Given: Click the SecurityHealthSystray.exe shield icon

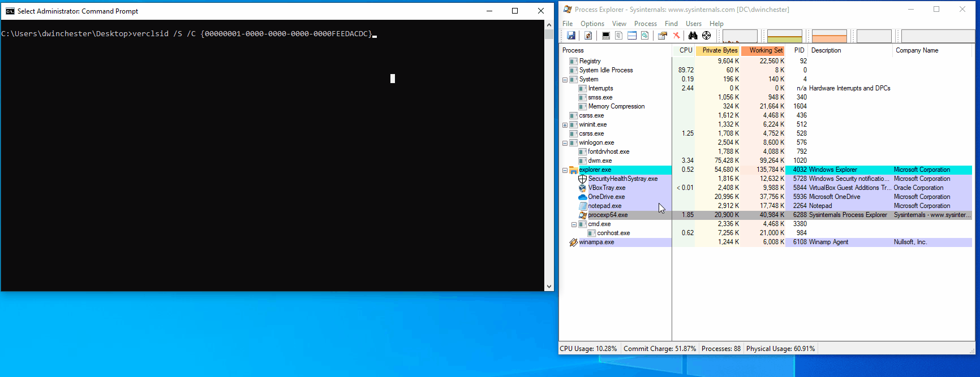Looking at the screenshot, I should click(582, 179).
